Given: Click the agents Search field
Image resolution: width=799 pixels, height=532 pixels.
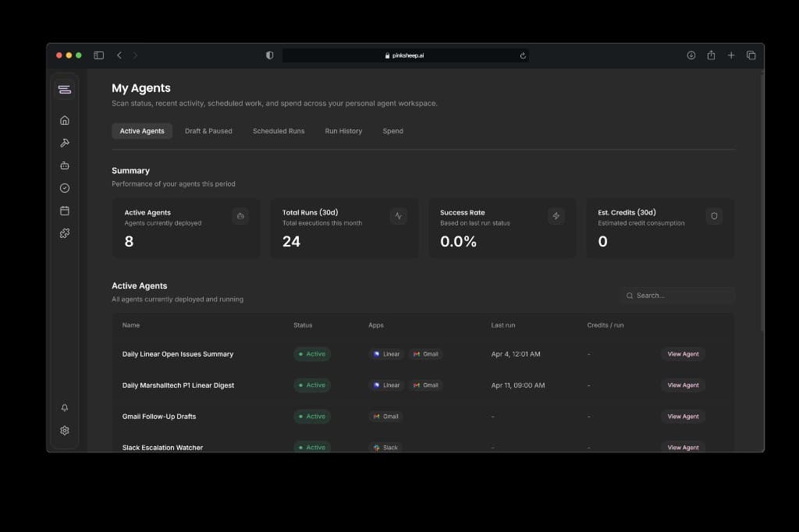Looking at the screenshot, I should (x=678, y=296).
